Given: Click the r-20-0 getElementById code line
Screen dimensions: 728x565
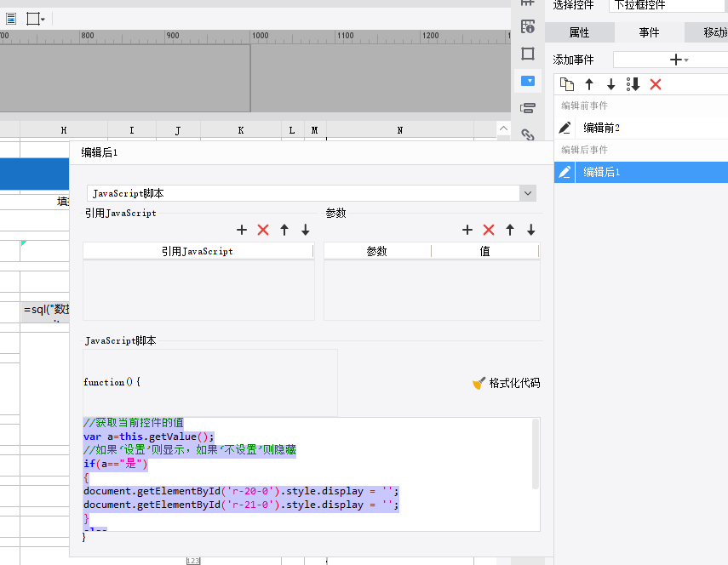Looking at the screenshot, I should click(241, 491).
